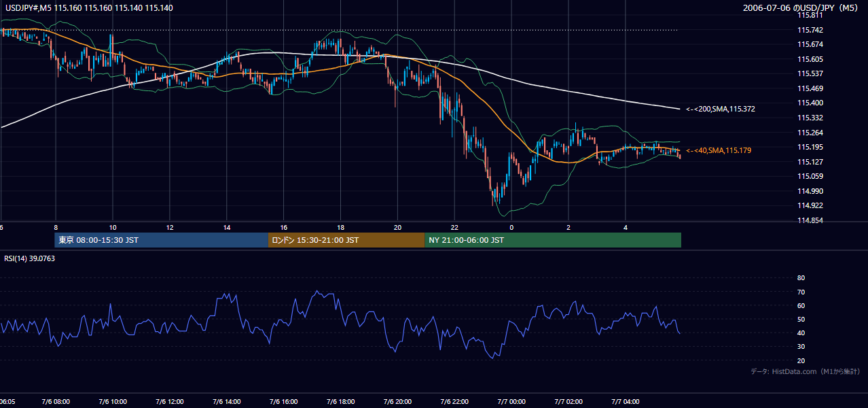868x408 pixels.
Task: Click hour label 14 under price chart
Action: click(227, 228)
